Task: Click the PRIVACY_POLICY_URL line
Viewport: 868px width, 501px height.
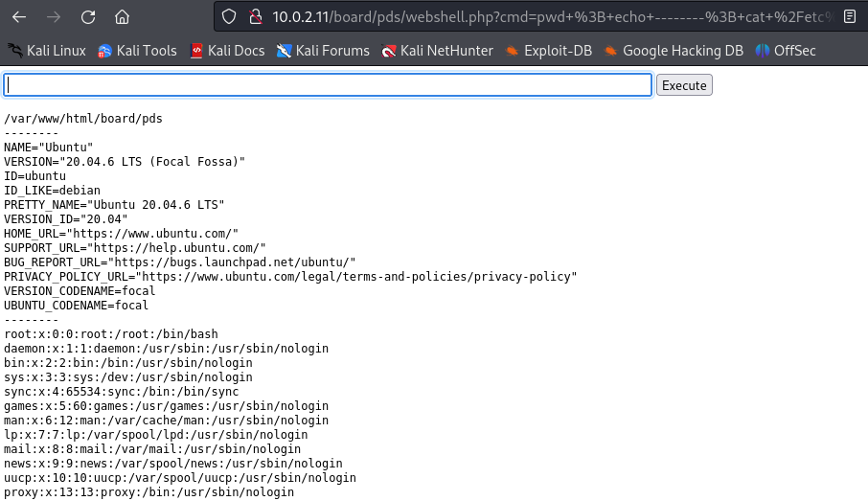Action: (290, 277)
